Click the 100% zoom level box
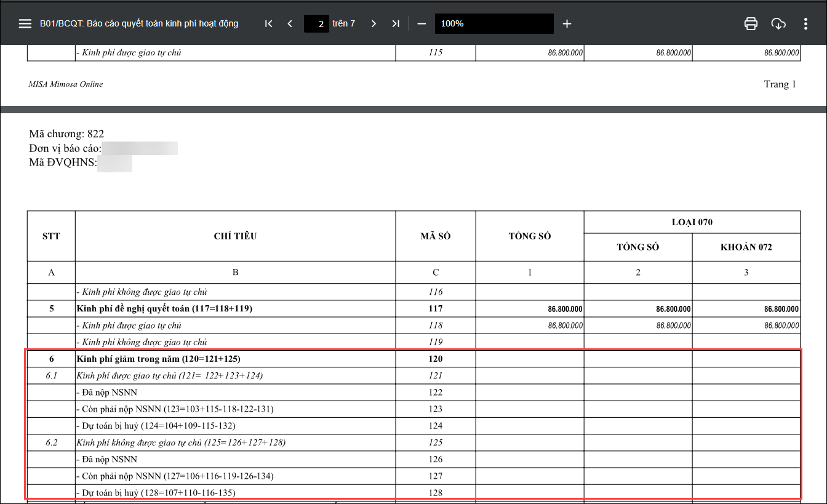Image resolution: width=827 pixels, height=504 pixels. [x=493, y=23]
